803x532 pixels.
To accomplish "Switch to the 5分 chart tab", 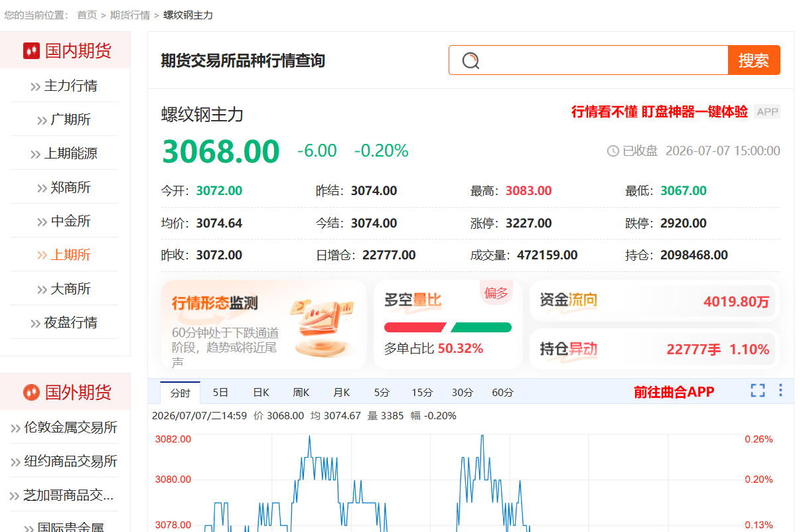I will pyautogui.click(x=382, y=392).
